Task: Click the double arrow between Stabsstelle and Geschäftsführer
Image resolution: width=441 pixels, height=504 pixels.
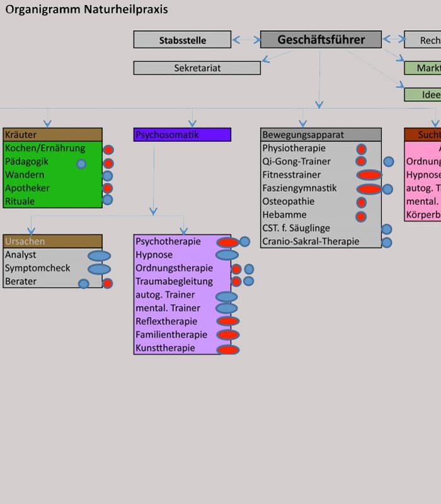Action: [246, 40]
